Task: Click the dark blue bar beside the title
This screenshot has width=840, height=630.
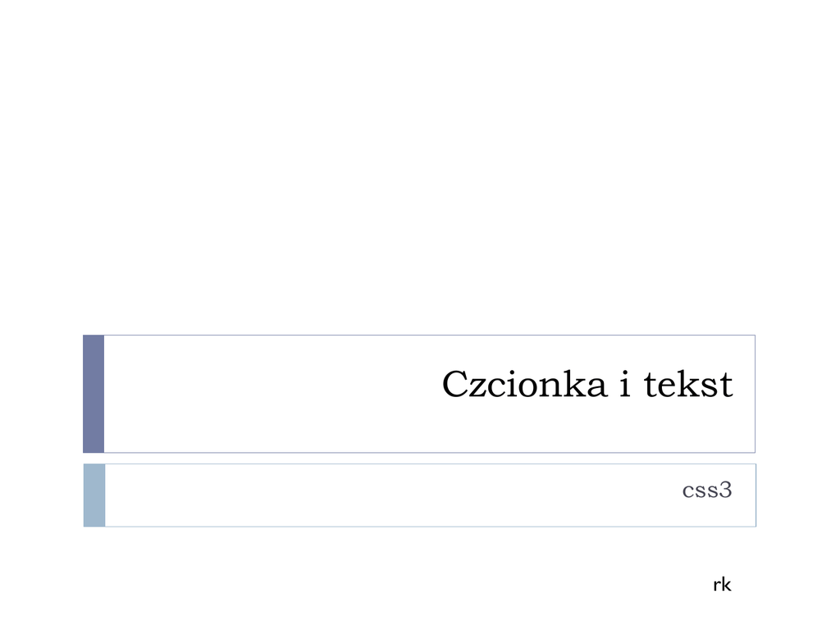Action: coord(94,394)
